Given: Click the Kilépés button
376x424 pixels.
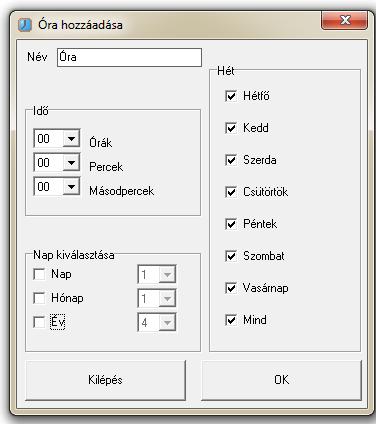Looking at the screenshot, I should tap(105, 380).
